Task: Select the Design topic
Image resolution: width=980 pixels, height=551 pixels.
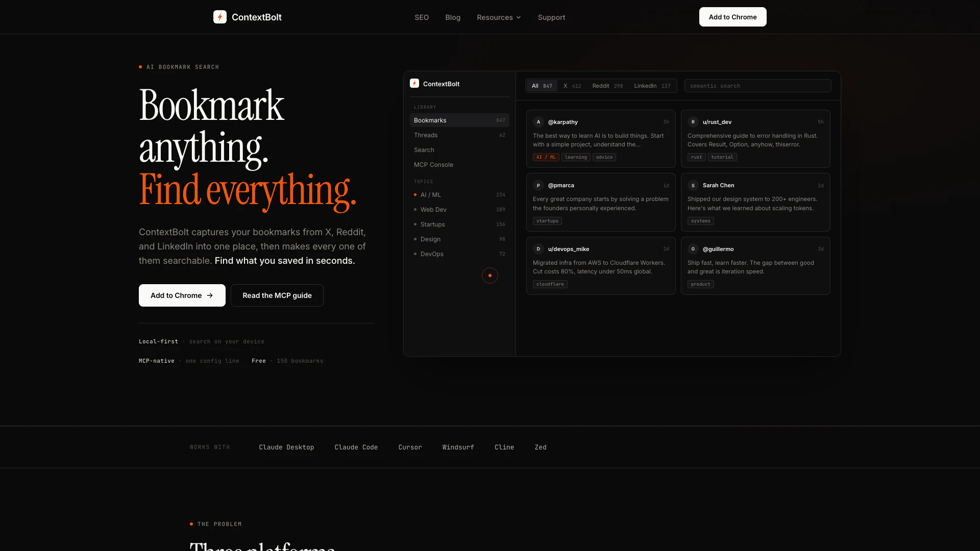Action: coord(459,239)
